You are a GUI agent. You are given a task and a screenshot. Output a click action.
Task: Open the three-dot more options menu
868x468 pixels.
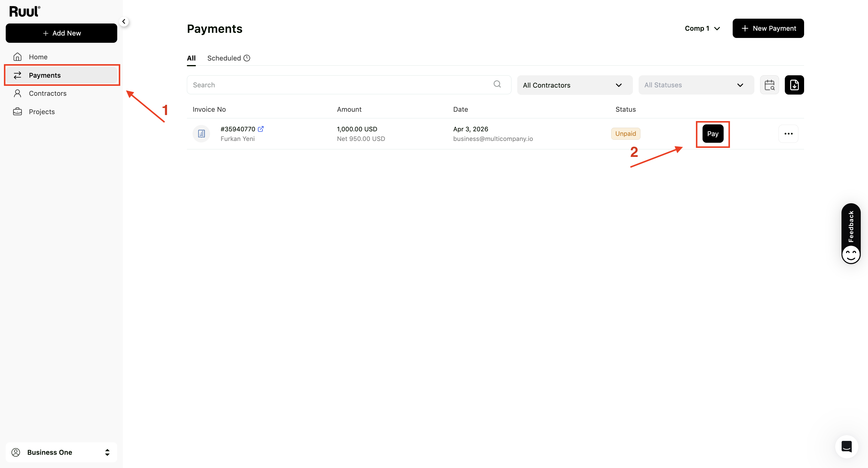tap(788, 134)
